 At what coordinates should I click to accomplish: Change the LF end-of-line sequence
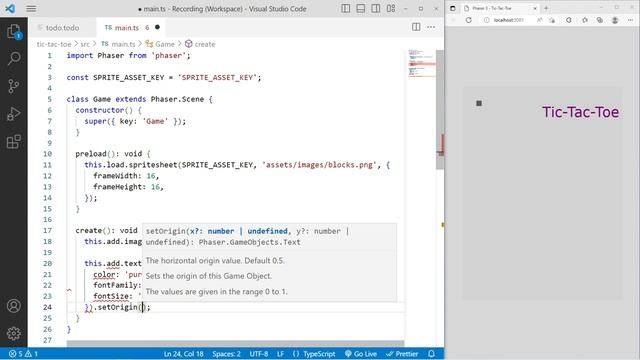280,354
